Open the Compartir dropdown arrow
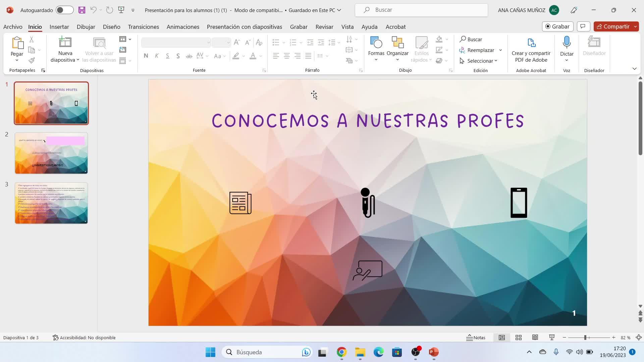Viewport: 644px width, 362px height. coord(636,26)
